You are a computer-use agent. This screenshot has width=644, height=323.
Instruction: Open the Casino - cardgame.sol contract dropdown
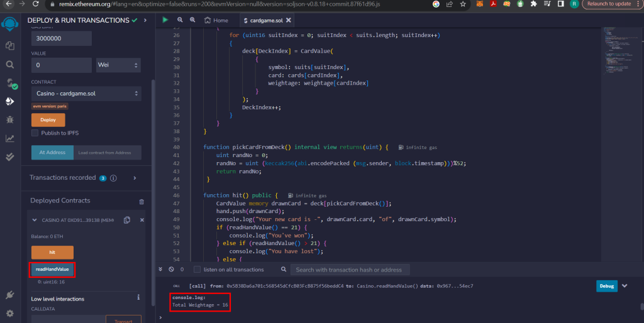click(x=86, y=94)
